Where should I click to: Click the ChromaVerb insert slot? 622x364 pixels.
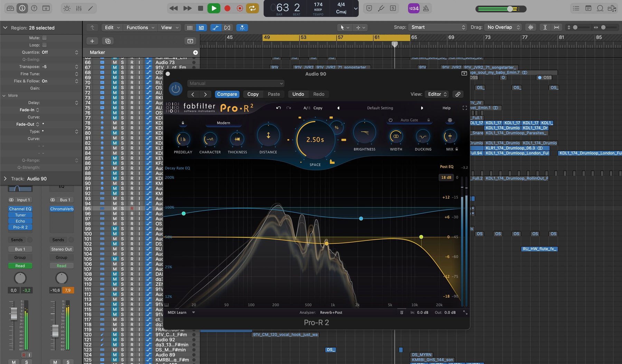tap(62, 209)
